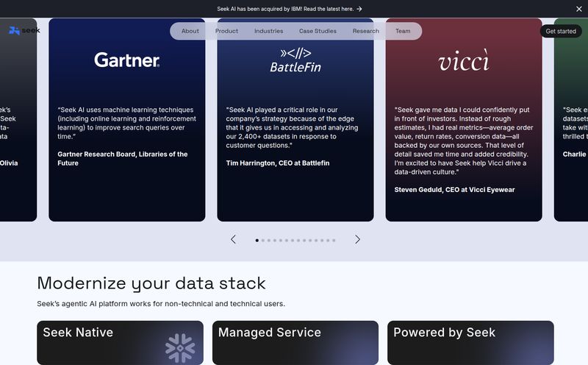
Task: Select the last carousel pagination dot
Action: click(334, 241)
